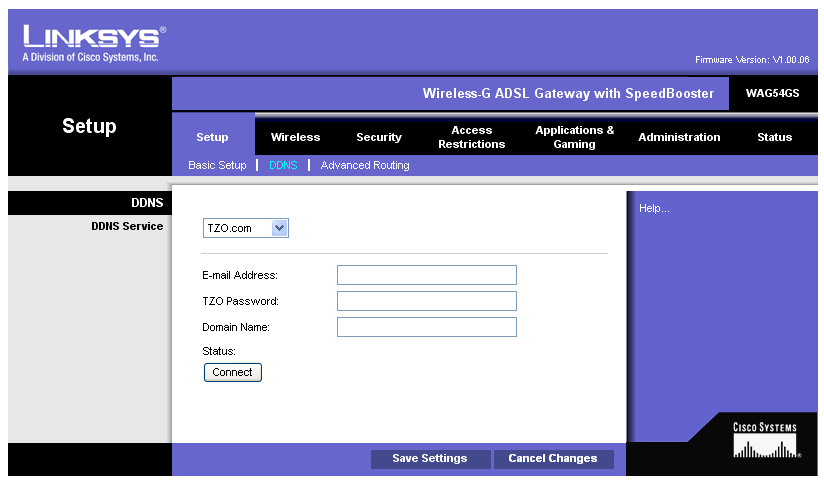This screenshot has width=824, height=482.
Task: Open the Help link
Action: click(x=654, y=208)
